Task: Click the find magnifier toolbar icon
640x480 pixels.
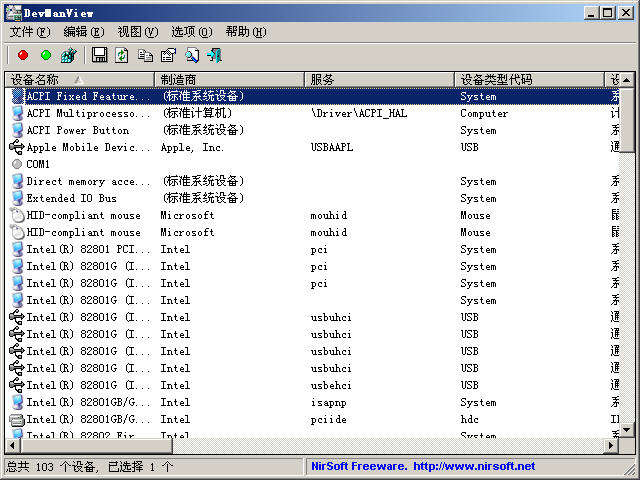Action: (x=191, y=56)
